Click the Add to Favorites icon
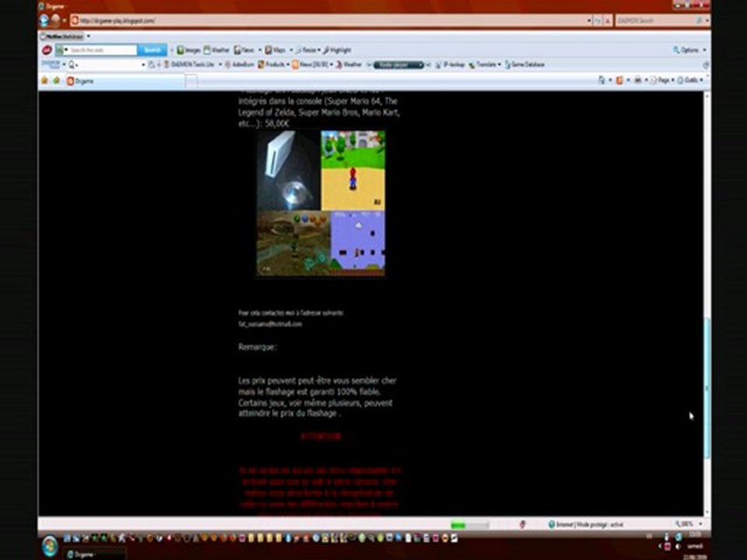This screenshot has width=747, height=560. pos(57,80)
